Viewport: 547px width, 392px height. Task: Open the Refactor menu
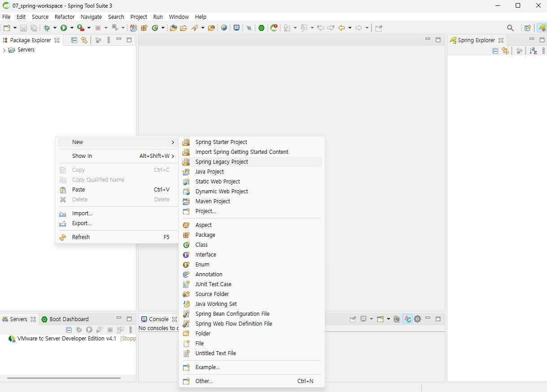pyautogui.click(x=65, y=17)
